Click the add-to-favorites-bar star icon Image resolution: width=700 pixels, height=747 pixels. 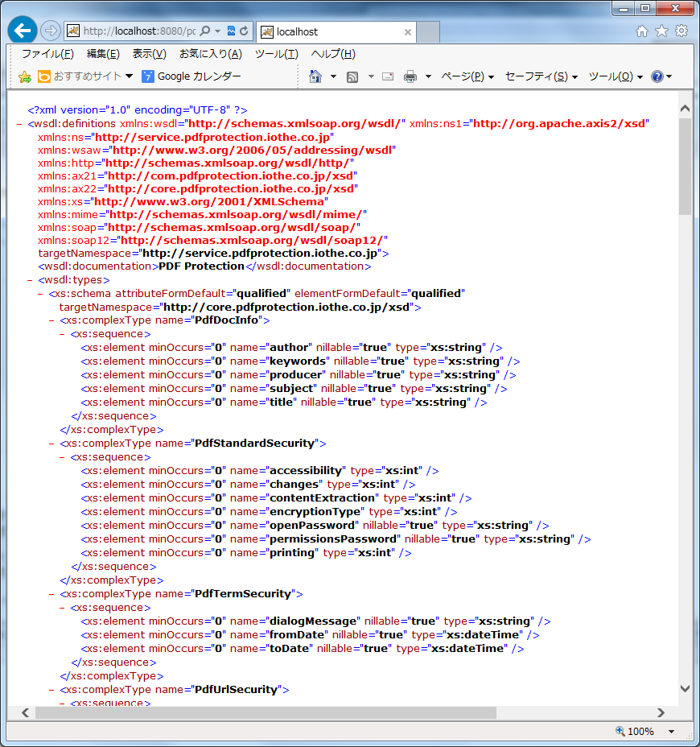point(25,76)
